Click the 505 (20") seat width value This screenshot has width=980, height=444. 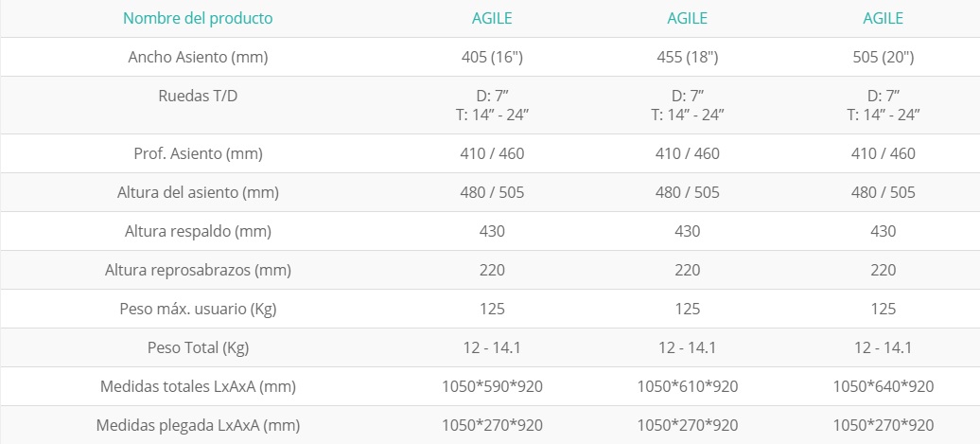tap(884, 57)
